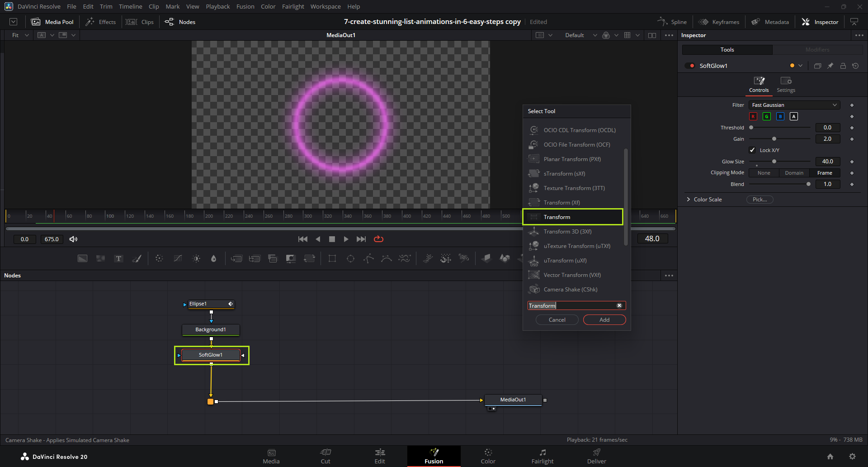The height and width of the screenshot is (467, 868).
Task: Toggle the Lock X/Y checkbox
Action: (x=752, y=150)
